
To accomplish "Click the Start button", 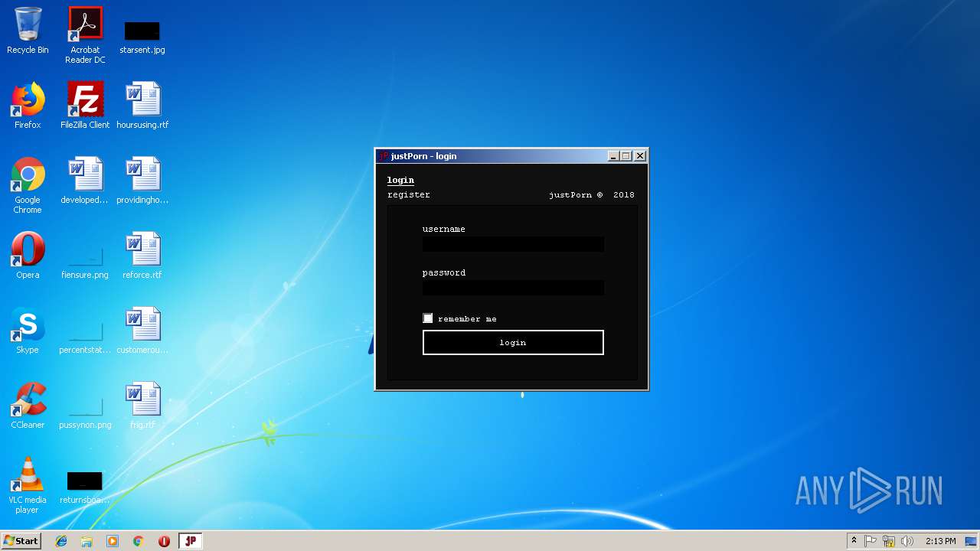I will tap(21, 541).
